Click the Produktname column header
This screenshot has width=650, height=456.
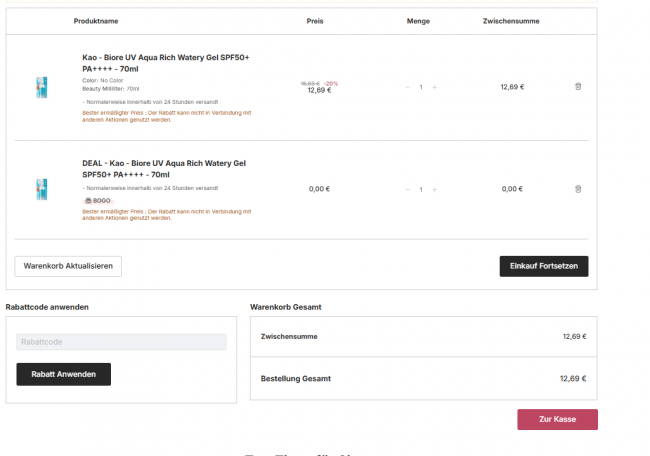[x=96, y=21]
